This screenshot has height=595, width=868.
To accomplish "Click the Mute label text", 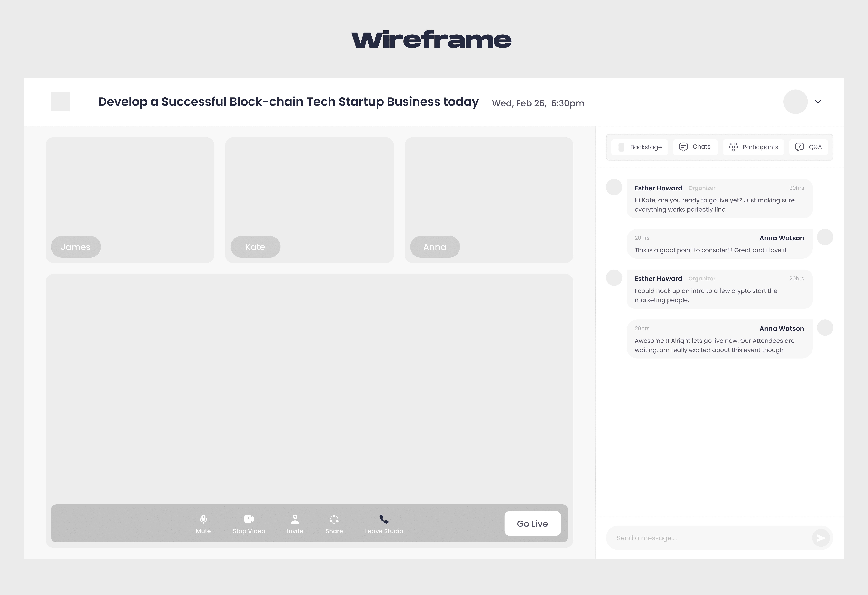I will coord(203,531).
